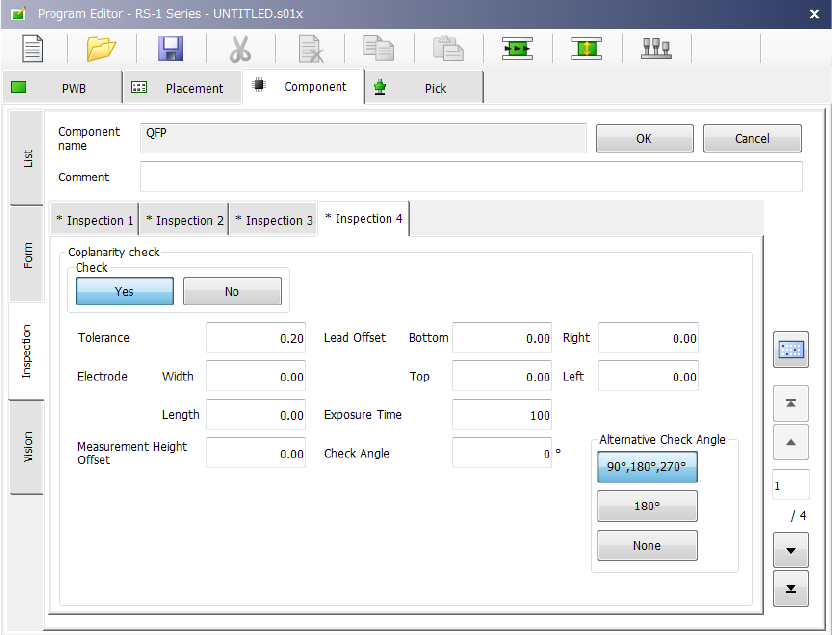
Task: Open file with the folder icon
Action: 101,49
